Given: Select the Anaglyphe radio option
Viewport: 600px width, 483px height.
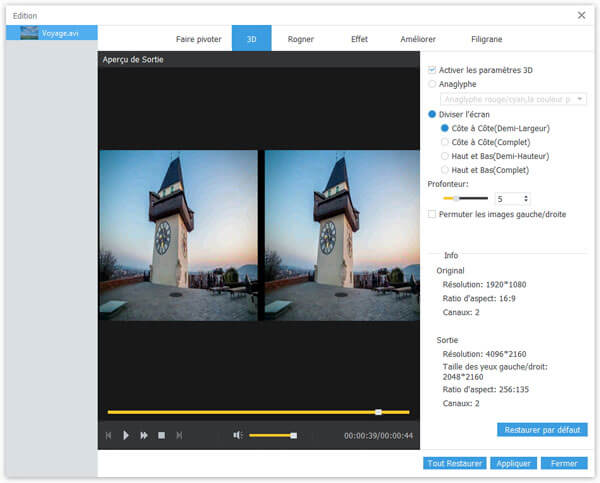Looking at the screenshot, I should pyautogui.click(x=432, y=84).
